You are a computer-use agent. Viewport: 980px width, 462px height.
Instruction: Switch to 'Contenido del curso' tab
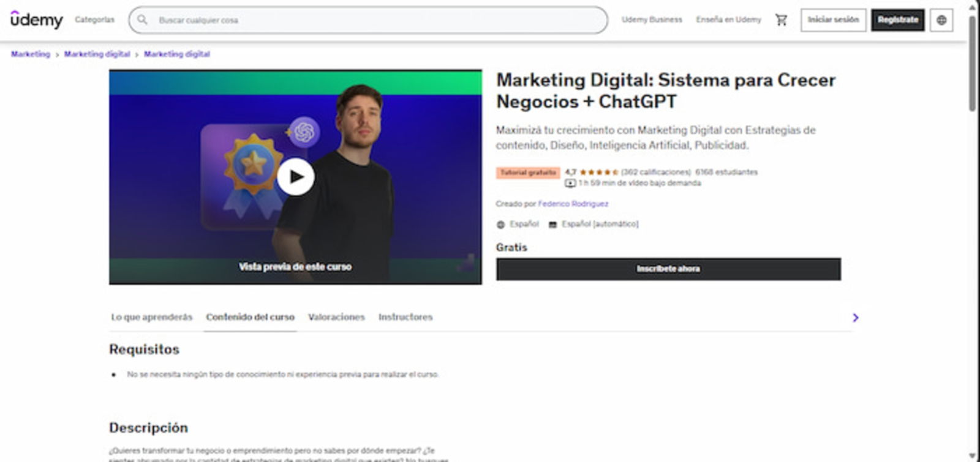pyautogui.click(x=250, y=317)
